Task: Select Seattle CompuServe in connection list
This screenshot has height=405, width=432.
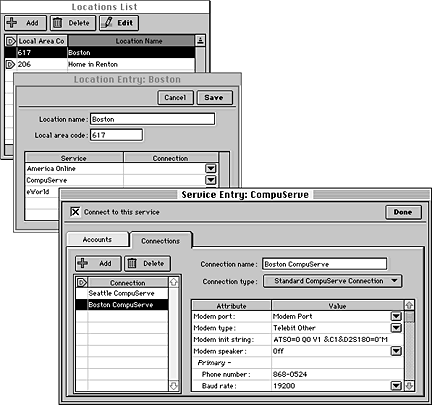Action: point(122,293)
